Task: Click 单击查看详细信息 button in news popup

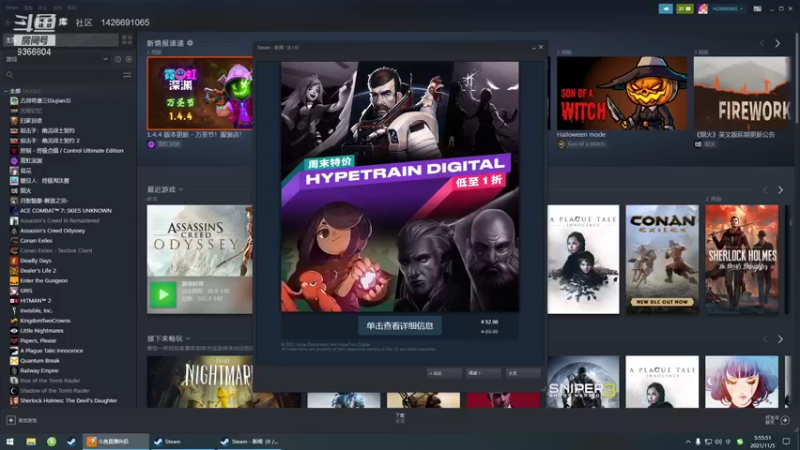Action: pos(400,326)
